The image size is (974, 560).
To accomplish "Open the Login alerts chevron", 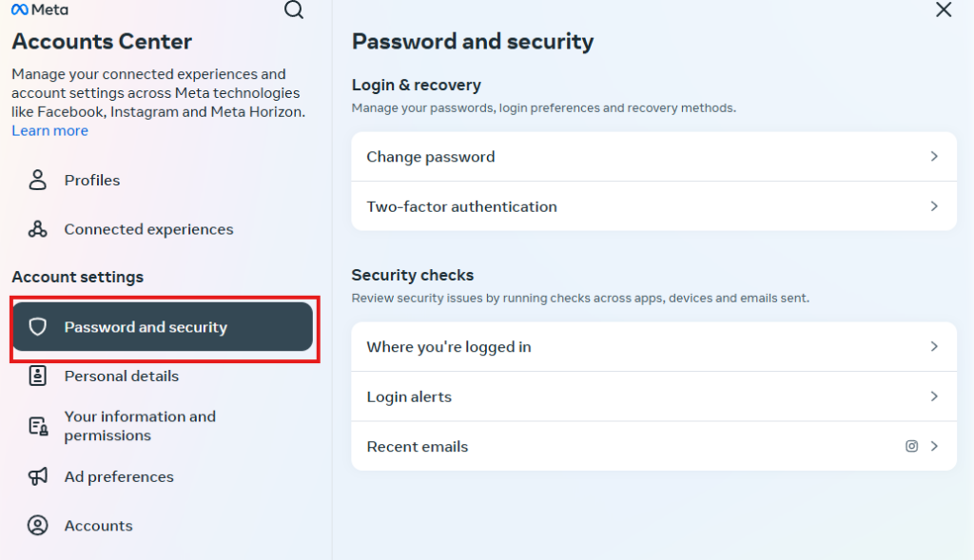I will [x=934, y=396].
